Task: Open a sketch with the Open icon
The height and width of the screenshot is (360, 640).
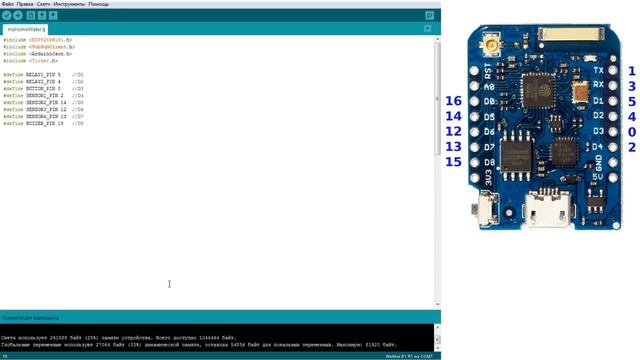Action: (x=42, y=16)
